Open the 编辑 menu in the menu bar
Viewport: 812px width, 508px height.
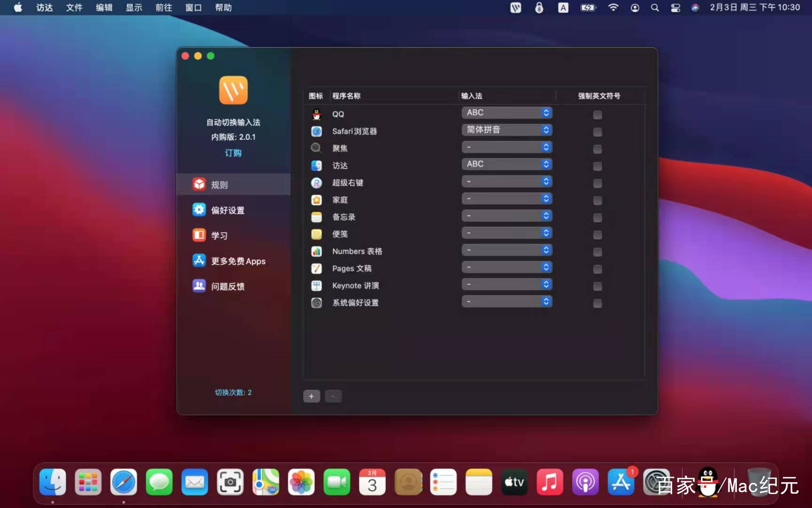pyautogui.click(x=104, y=8)
